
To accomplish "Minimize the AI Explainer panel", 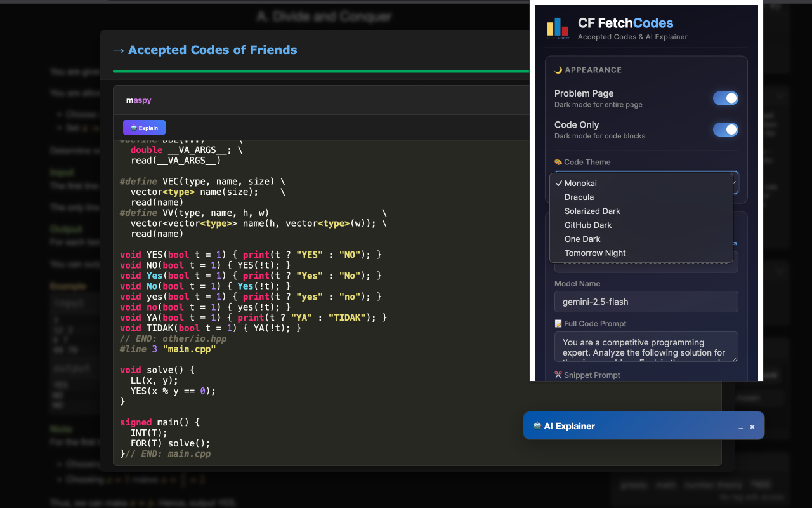I will 740,427.
